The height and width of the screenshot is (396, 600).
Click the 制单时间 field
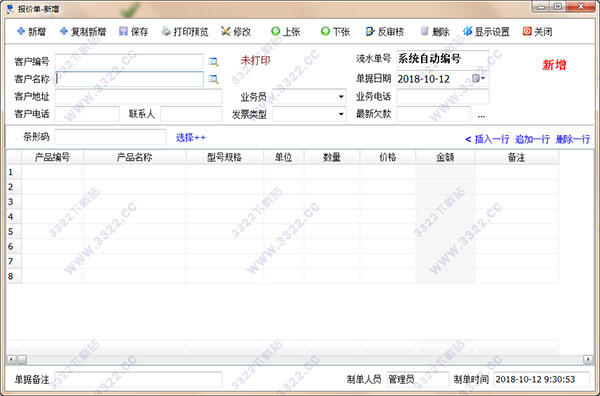tap(542, 379)
